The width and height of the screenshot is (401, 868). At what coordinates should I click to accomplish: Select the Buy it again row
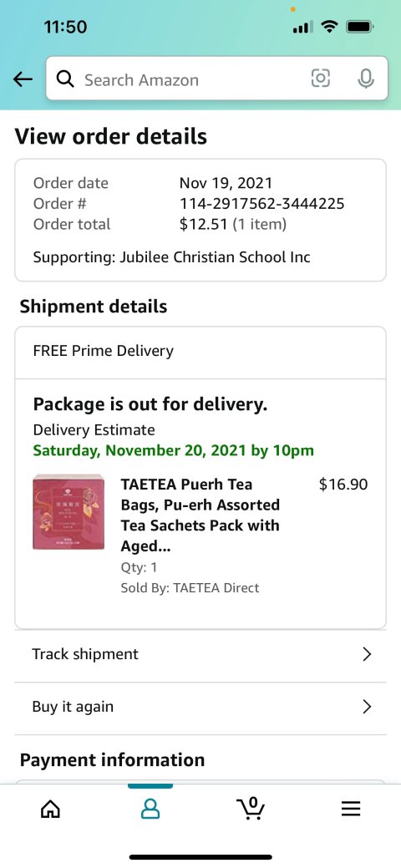(x=200, y=708)
